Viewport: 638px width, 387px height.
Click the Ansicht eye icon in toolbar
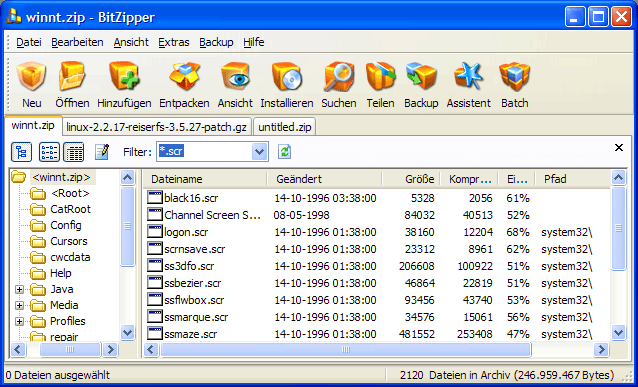pyautogui.click(x=235, y=77)
